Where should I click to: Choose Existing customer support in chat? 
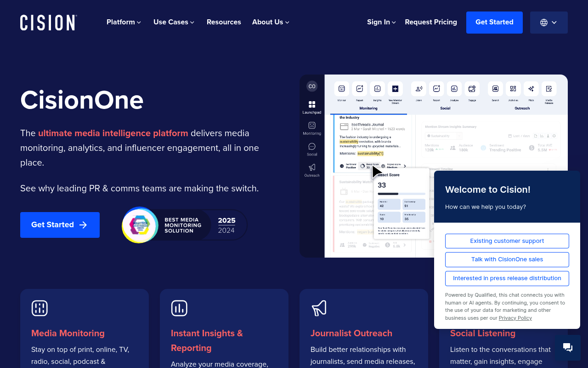coord(507,241)
